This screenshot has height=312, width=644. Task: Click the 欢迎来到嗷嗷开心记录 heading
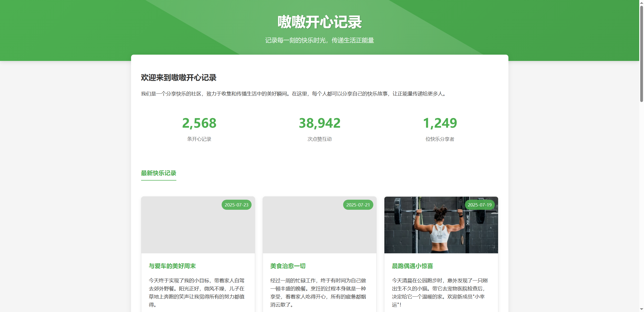point(179,78)
